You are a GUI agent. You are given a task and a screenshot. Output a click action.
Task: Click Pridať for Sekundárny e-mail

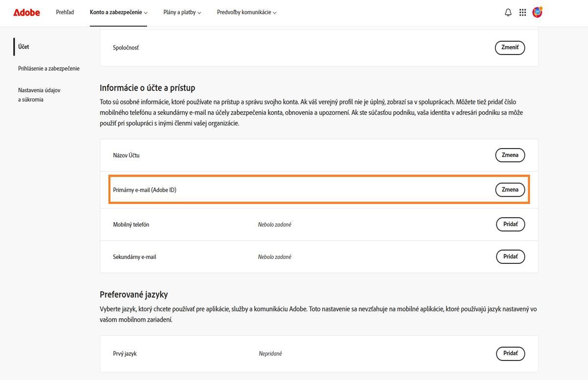pyautogui.click(x=510, y=256)
